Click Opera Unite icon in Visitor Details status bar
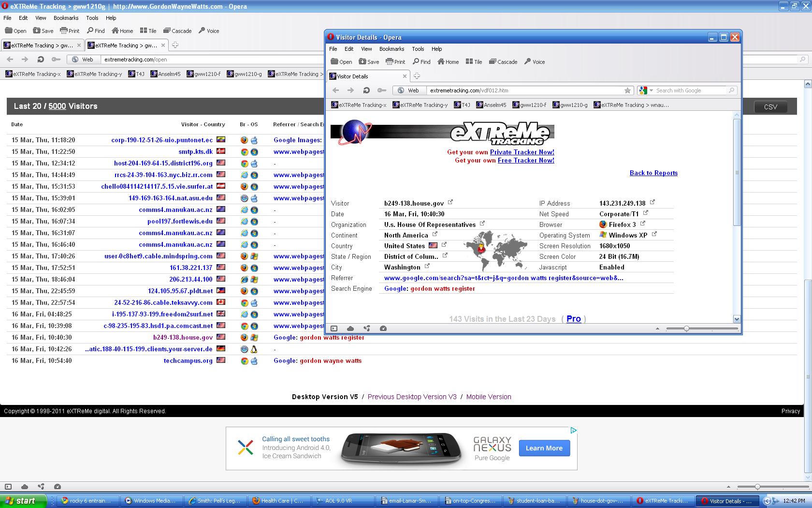The height and width of the screenshot is (508, 812). pos(367,329)
